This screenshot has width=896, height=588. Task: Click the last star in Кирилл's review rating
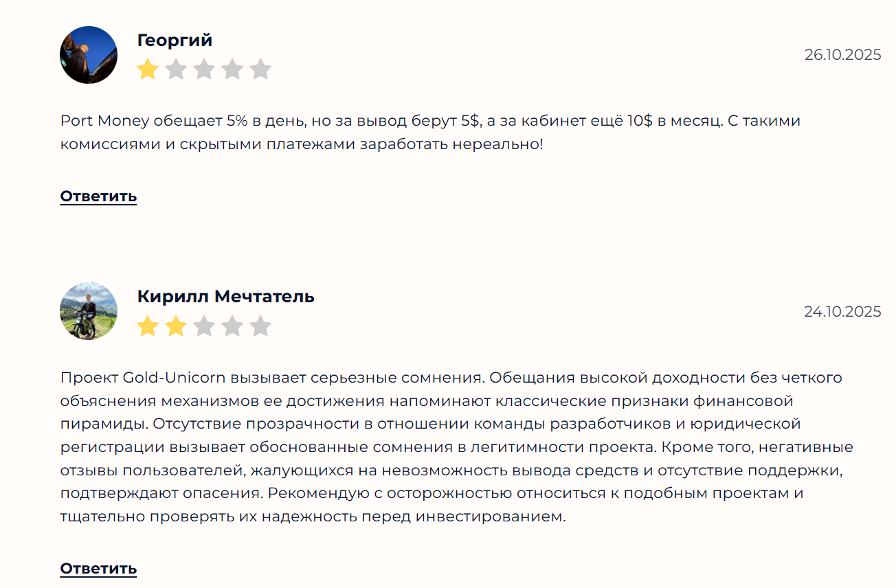tap(262, 325)
